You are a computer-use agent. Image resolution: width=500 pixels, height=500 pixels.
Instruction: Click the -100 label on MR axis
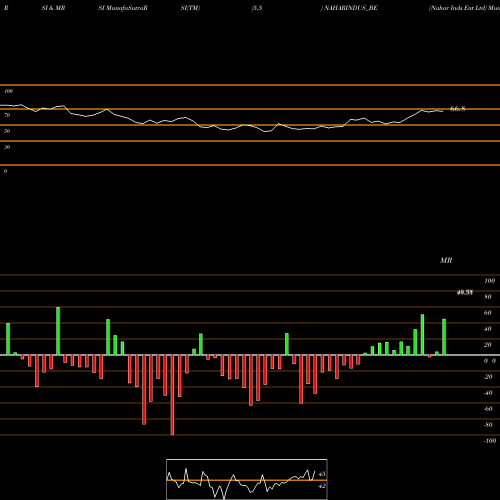coord(489,441)
